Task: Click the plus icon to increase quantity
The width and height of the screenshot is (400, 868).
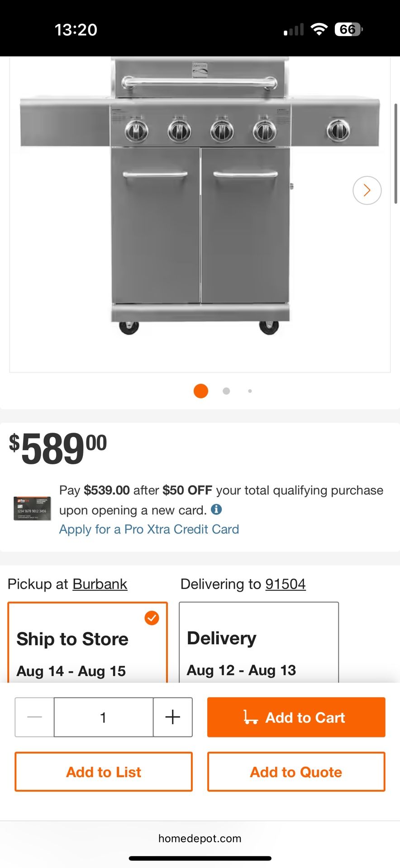Action: 172,717
